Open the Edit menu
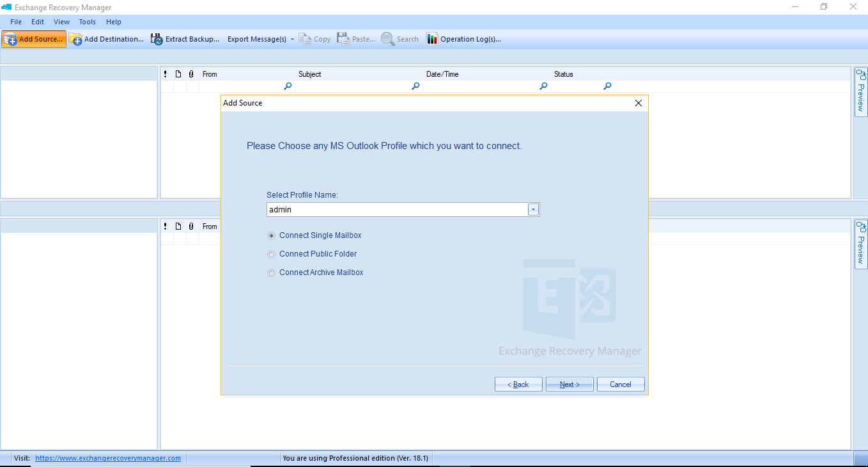This screenshot has width=868, height=467. coord(38,22)
